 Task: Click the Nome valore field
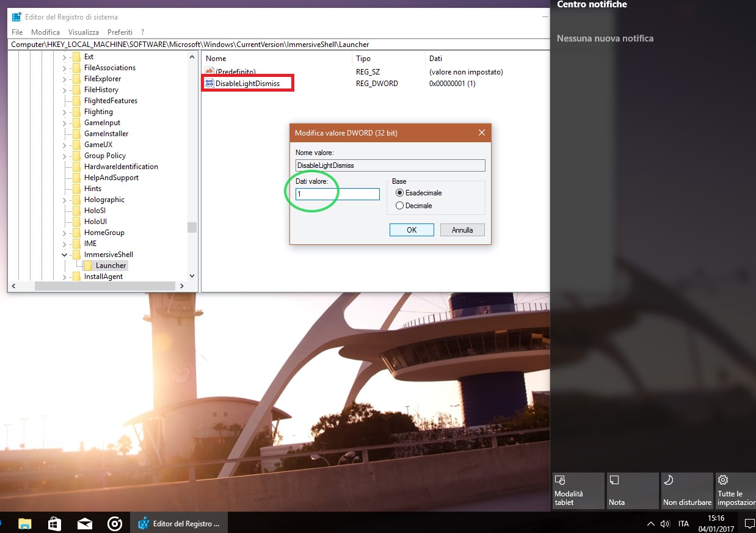(390, 165)
